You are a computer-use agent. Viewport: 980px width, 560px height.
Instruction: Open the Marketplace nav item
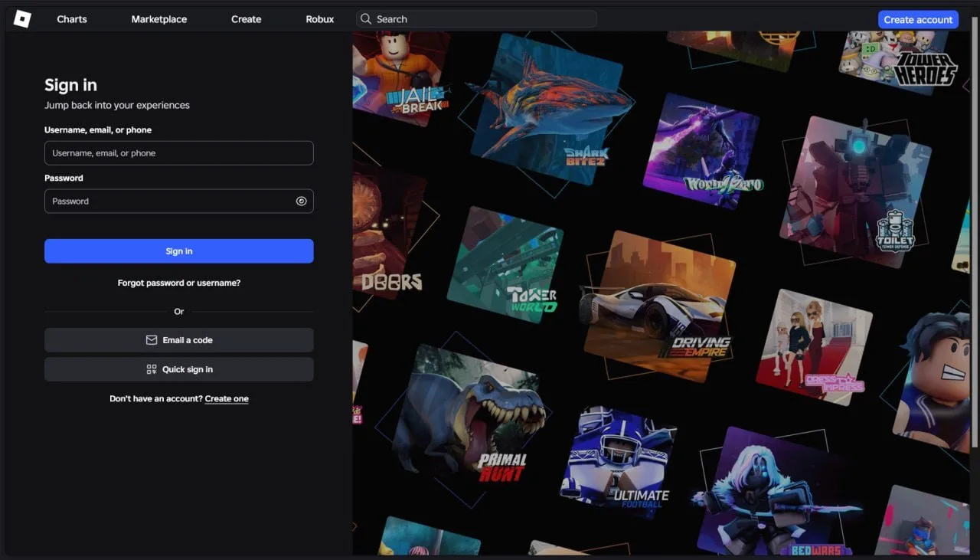pyautogui.click(x=159, y=19)
